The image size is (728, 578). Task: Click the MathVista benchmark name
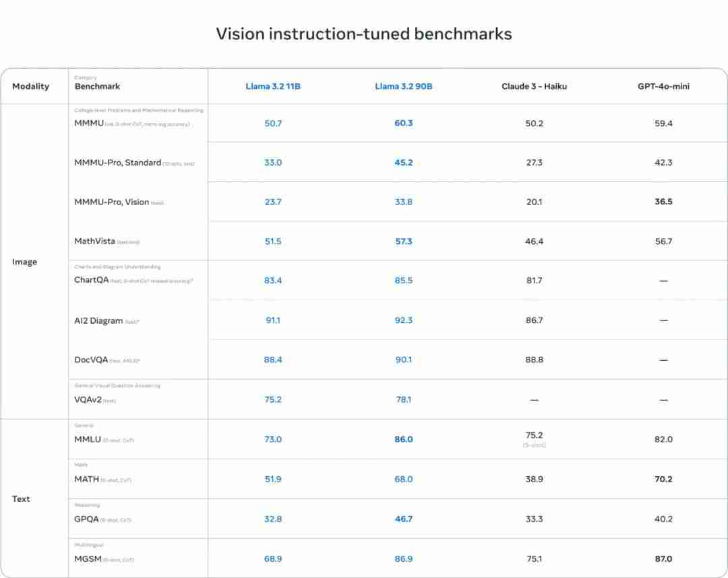click(x=95, y=241)
